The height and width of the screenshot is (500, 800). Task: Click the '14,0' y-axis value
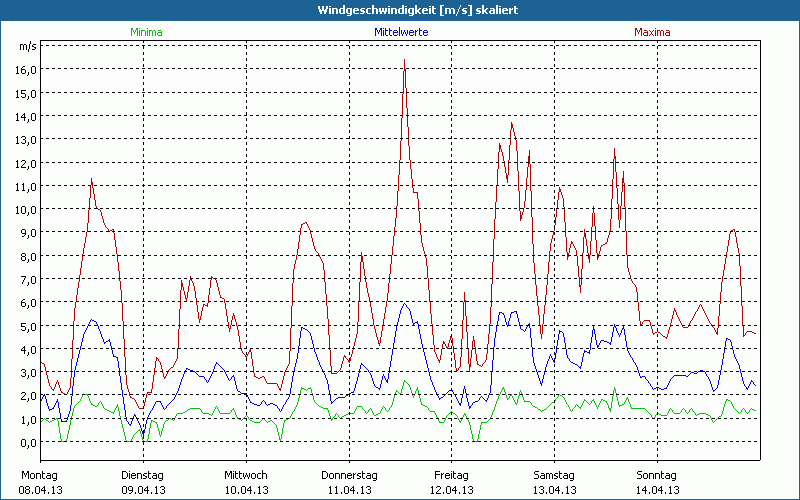point(26,116)
